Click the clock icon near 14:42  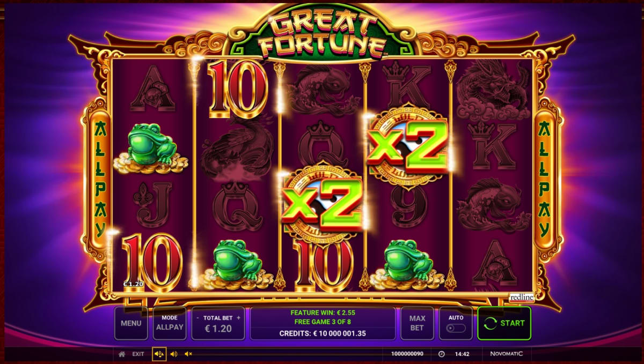[441, 354]
